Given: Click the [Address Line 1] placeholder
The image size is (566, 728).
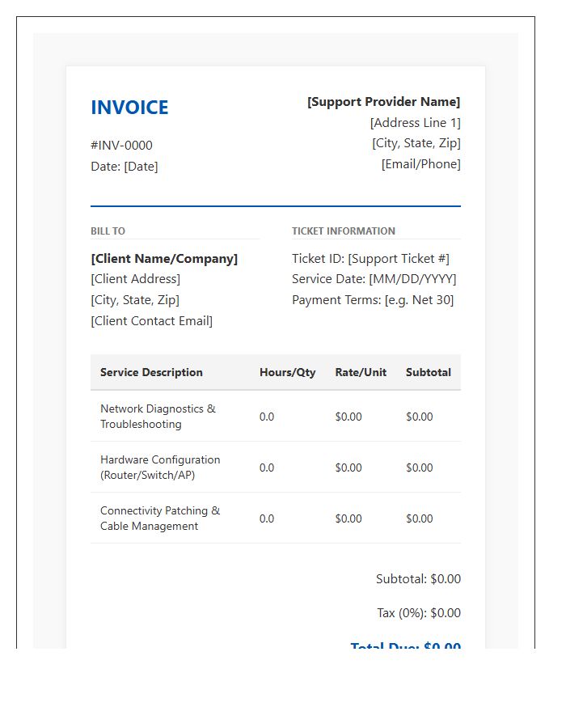Looking at the screenshot, I should click(416, 123).
